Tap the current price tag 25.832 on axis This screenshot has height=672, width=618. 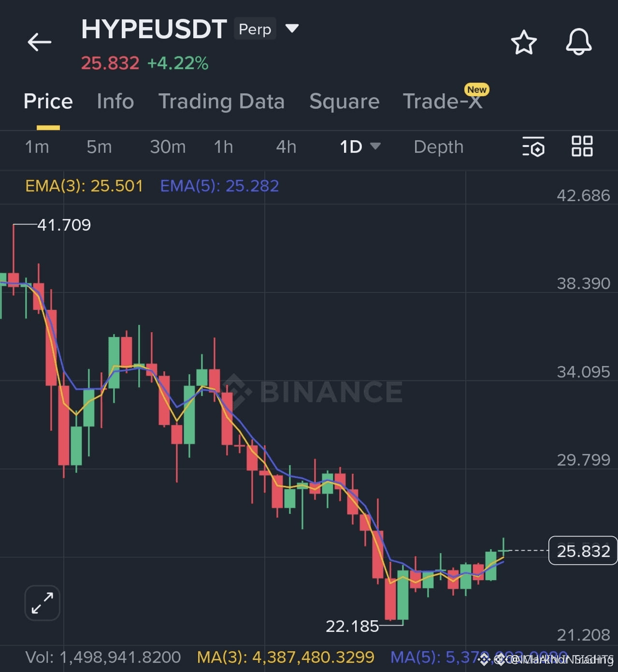[x=583, y=551]
